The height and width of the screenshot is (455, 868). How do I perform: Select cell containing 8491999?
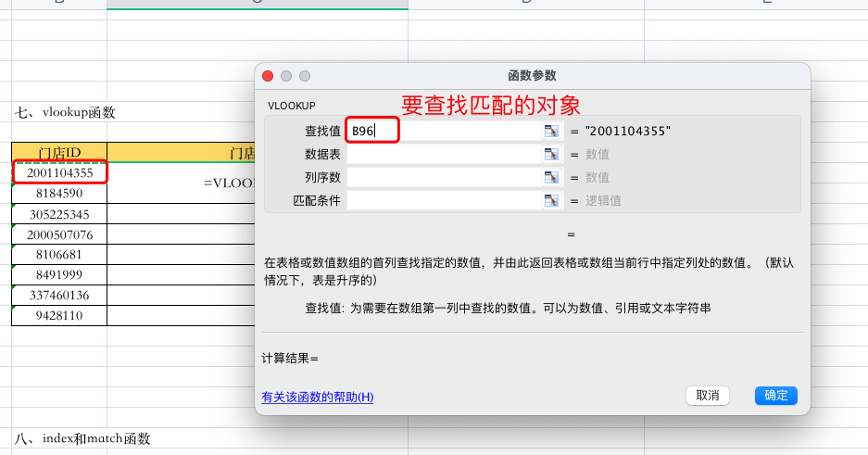pyautogui.click(x=59, y=275)
